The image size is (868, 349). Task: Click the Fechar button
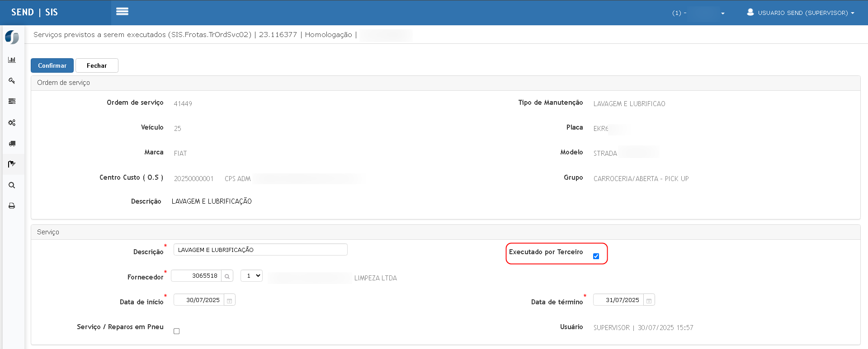pos(97,65)
